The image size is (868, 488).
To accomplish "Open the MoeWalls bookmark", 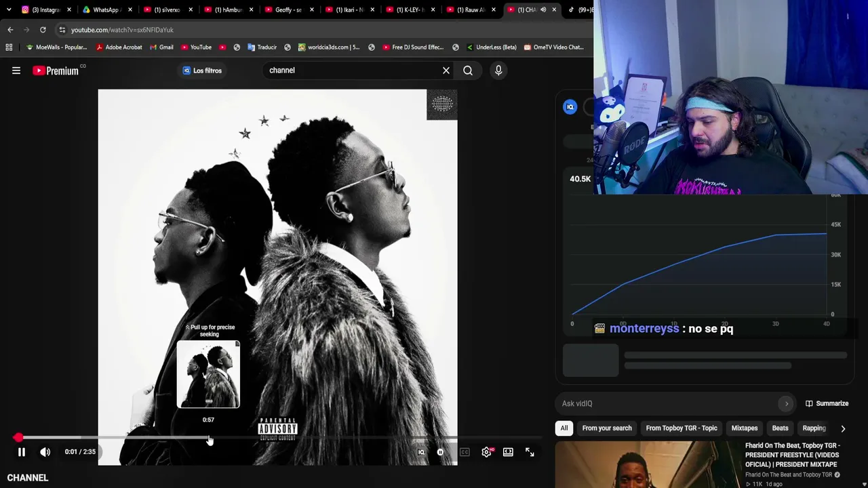I will tap(56, 47).
